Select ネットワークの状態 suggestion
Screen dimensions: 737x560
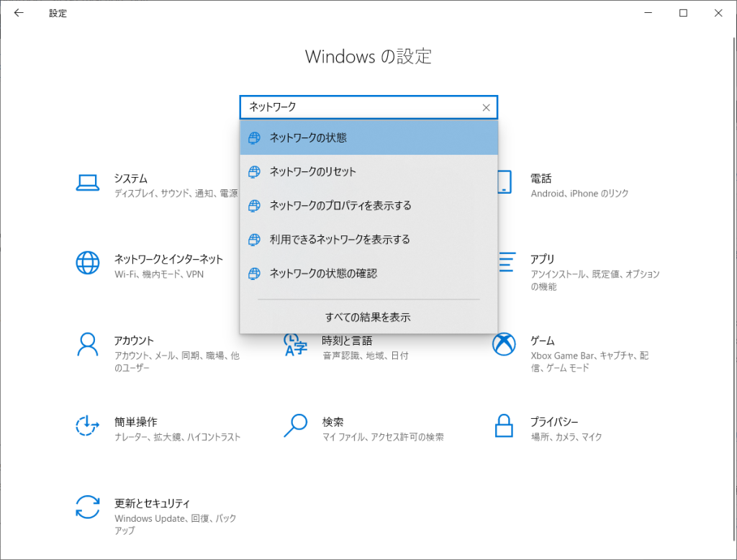[x=368, y=137]
